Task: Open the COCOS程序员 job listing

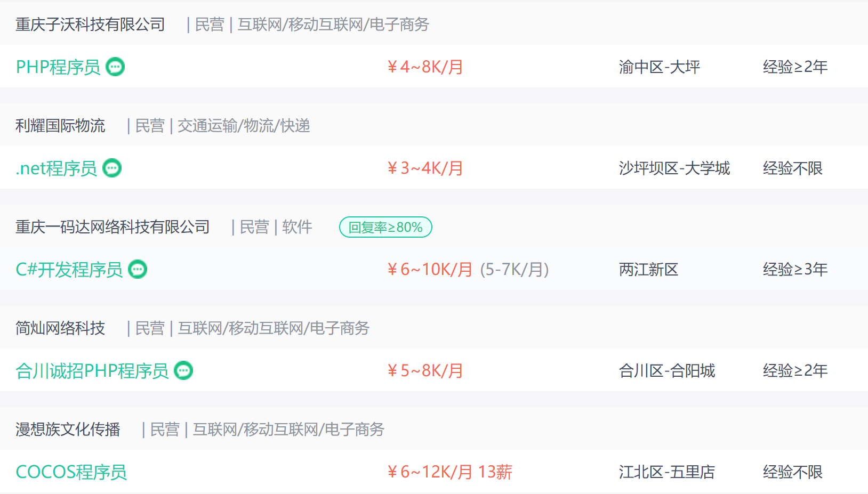Action: (71, 472)
